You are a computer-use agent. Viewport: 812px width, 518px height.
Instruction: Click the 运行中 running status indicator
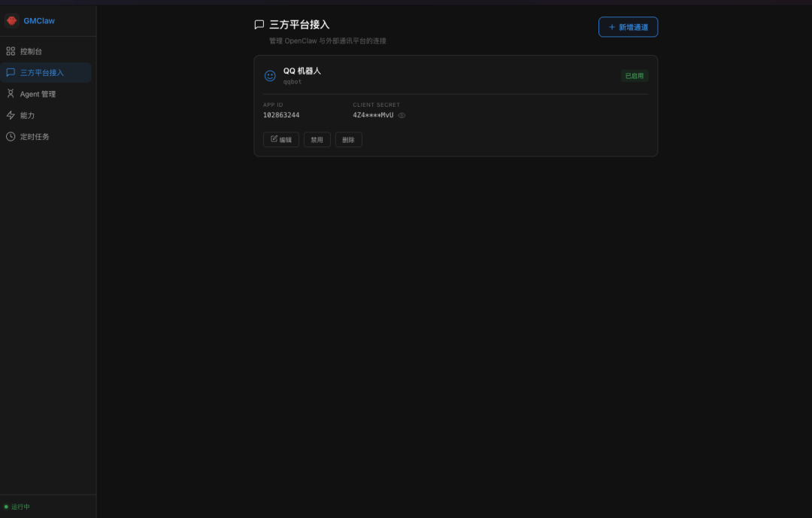click(x=17, y=507)
